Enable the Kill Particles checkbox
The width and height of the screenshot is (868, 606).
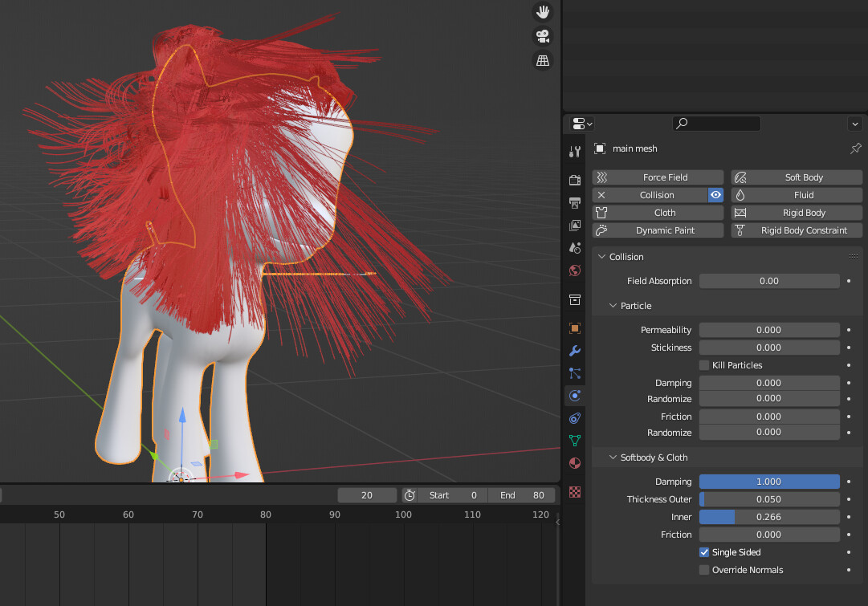click(x=704, y=365)
